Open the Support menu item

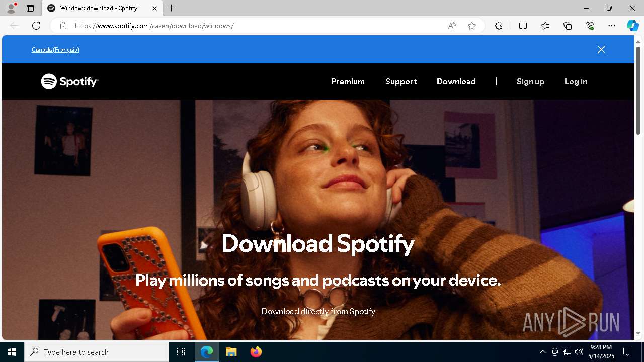[x=401, y=81]
